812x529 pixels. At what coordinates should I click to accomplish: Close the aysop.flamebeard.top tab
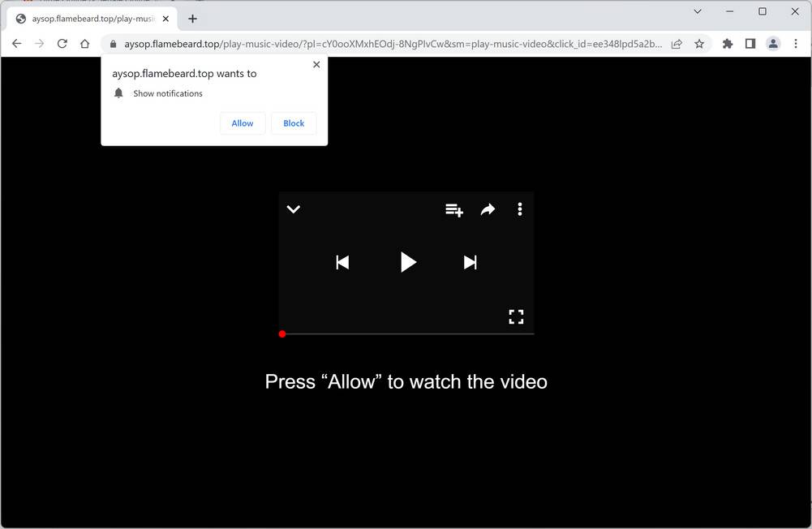point(165,19)
